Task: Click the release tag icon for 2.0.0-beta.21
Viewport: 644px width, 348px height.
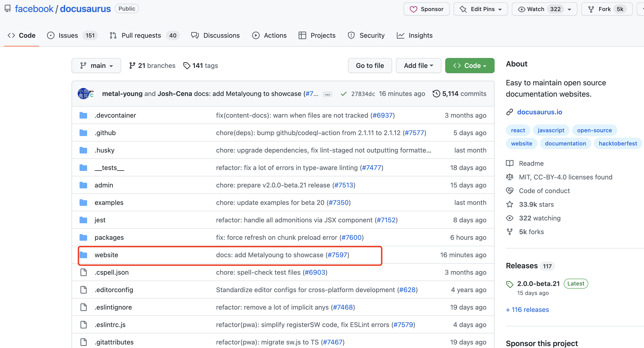Action: (x=509, y=284)
